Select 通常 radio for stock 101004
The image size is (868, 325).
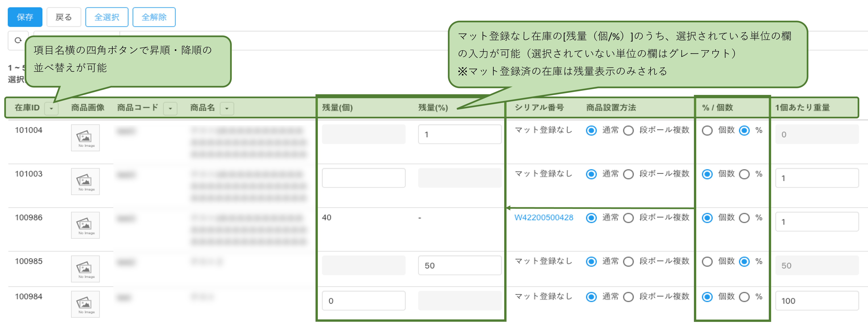click(x=591, y=131)
